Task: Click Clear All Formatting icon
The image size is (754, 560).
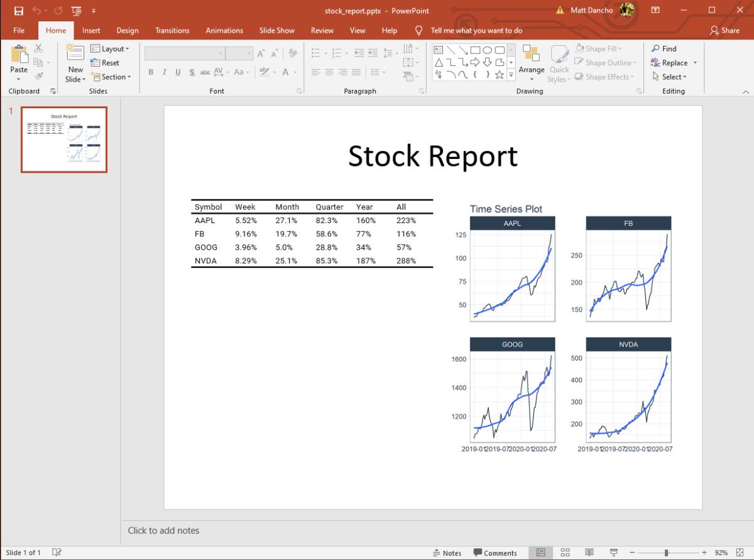Action: tap(293, 54)
